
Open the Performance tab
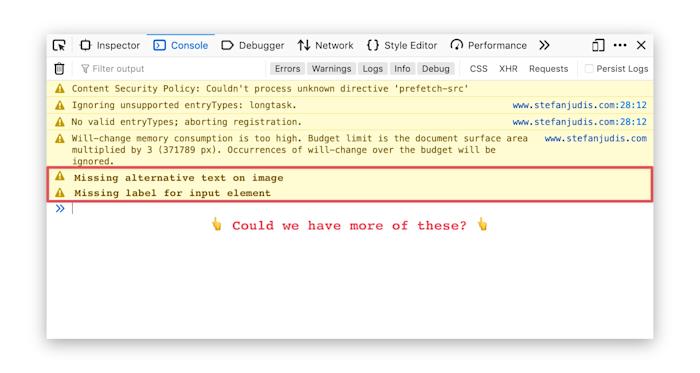[x=488, y=46]
